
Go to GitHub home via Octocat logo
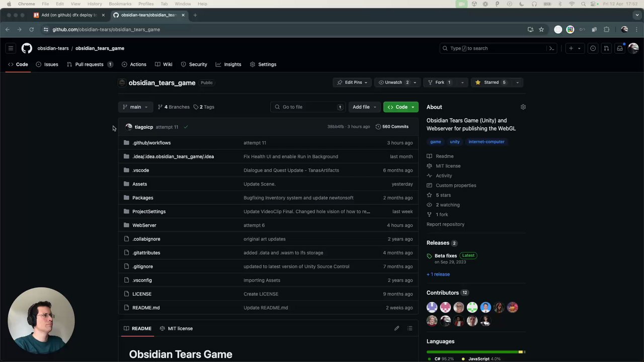point(27,48)
